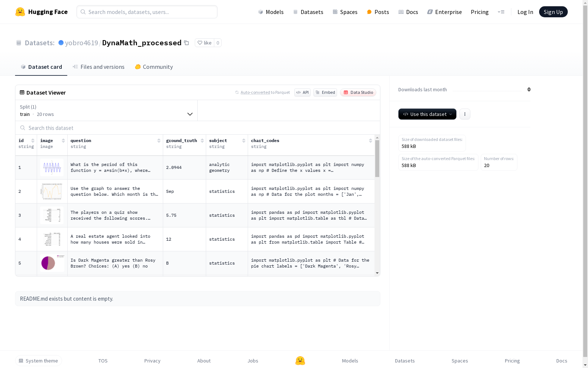The height and width of the screenshot is (368, 588).
Task: Click the ground truth cell '2.0944'
Action: click(x=184, y=167)
